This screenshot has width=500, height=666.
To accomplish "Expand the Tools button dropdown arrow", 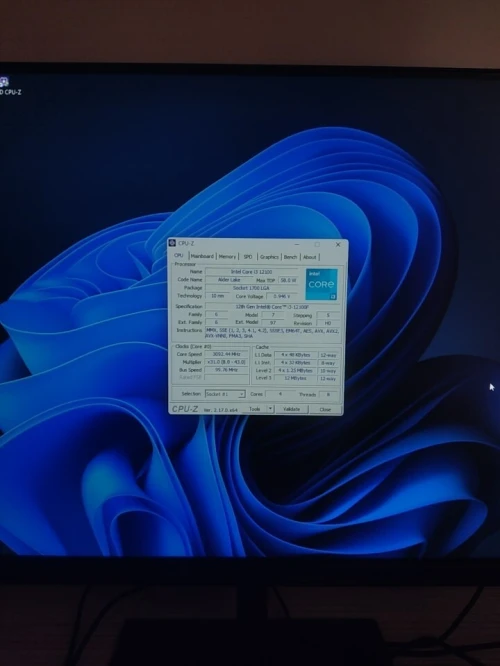I will [270, 409].
